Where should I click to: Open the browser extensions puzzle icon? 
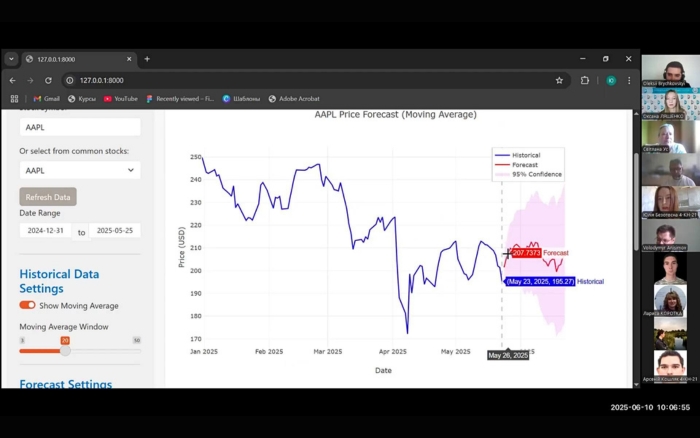click(585, 80)
